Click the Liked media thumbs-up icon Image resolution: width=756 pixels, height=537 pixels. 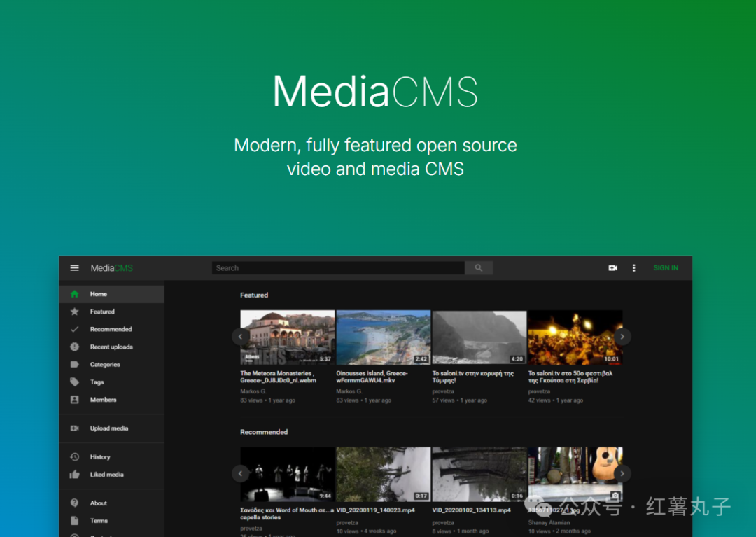click(x=74, y=474)
